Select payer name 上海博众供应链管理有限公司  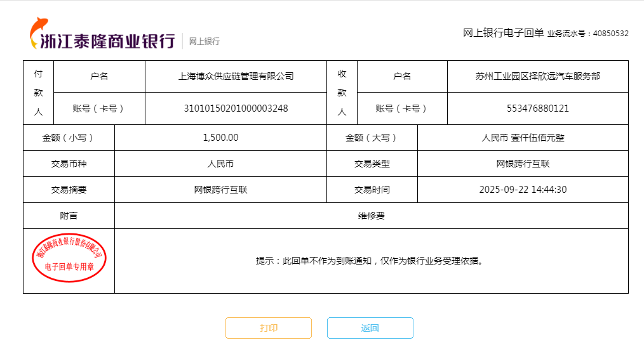tap(236, 76)
